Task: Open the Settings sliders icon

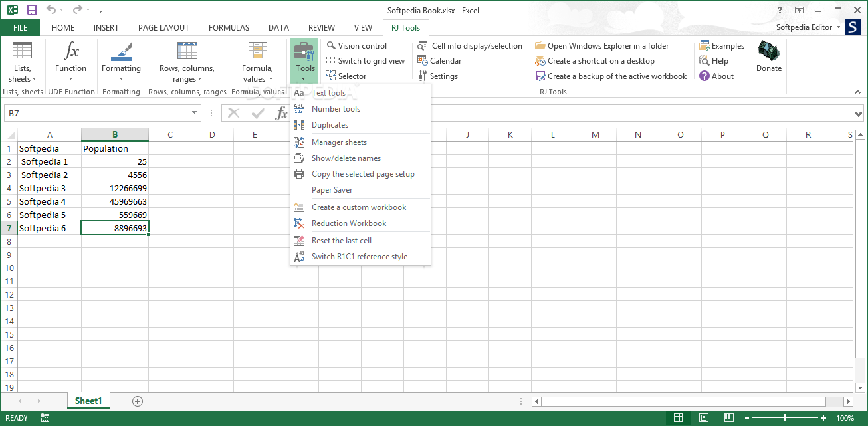Action: coord(423,76)
